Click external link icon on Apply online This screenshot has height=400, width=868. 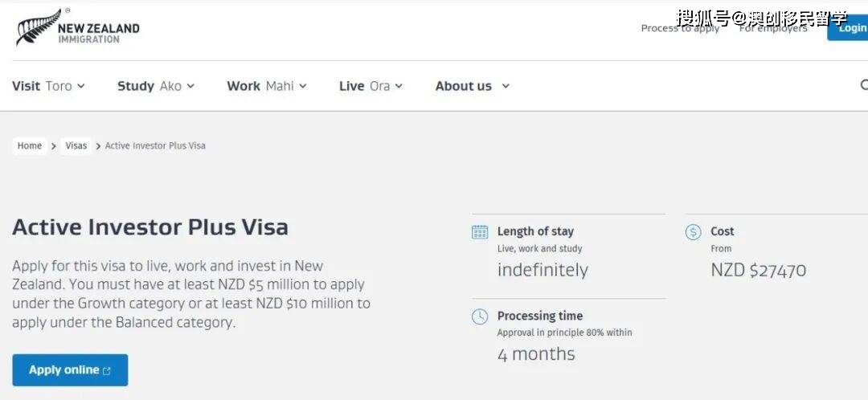(x=107, y=370)
